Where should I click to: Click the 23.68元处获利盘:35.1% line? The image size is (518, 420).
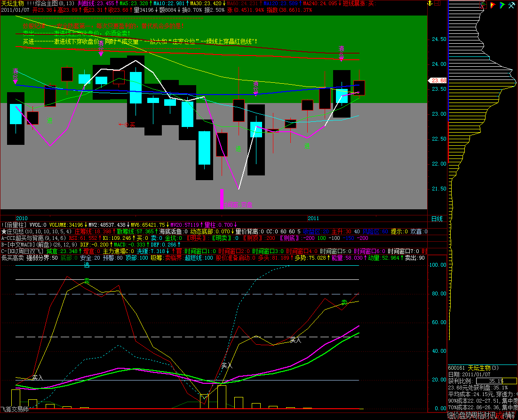478,388
